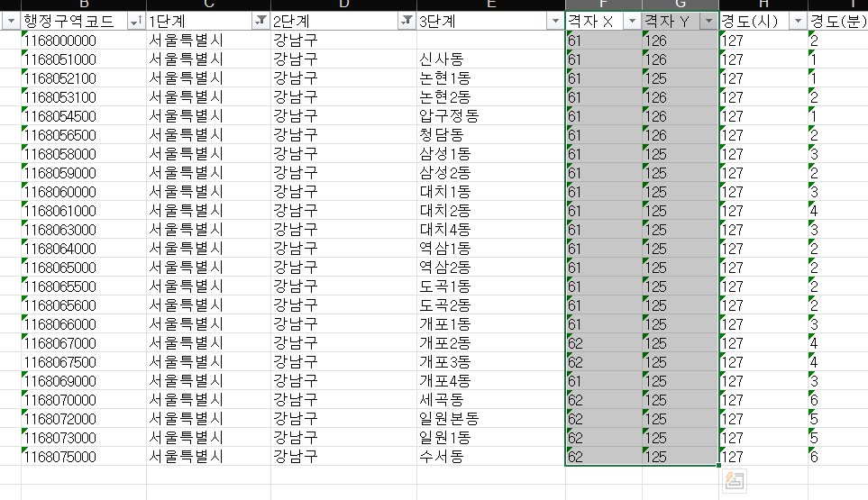Select cell with code 1168053100
Image resolution: width=868 pixels, height=500 pixels.
(84, 97)
